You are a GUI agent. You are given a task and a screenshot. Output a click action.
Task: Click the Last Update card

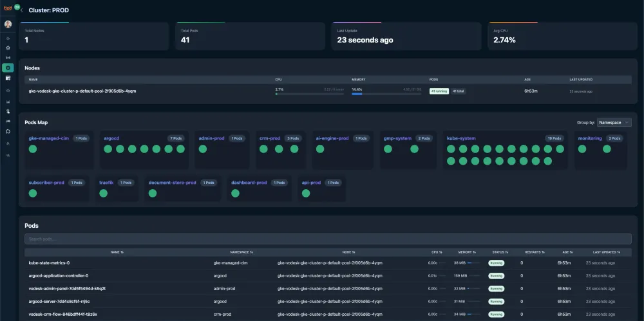(x=406, y=36)
